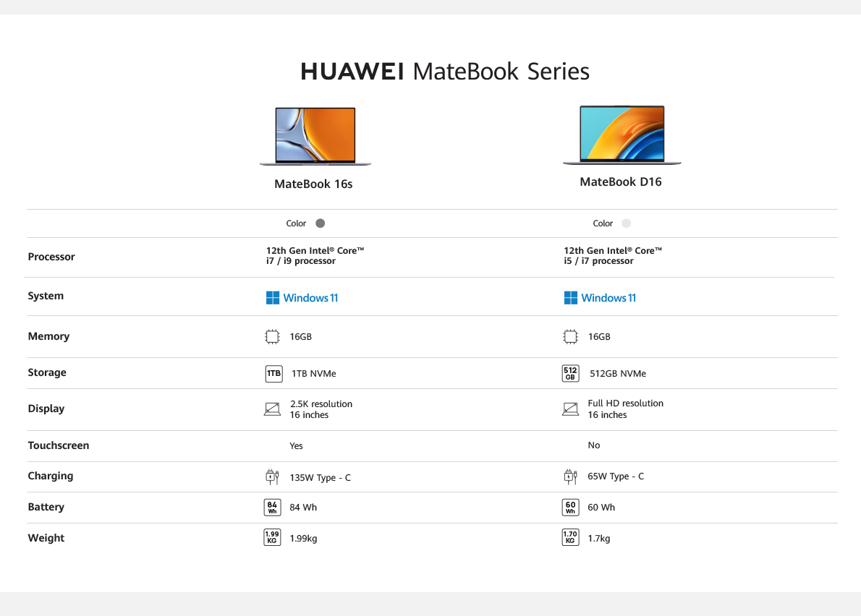Click the MateBook 16s product name
Viewport: 861px width, 616px height.
313,184
